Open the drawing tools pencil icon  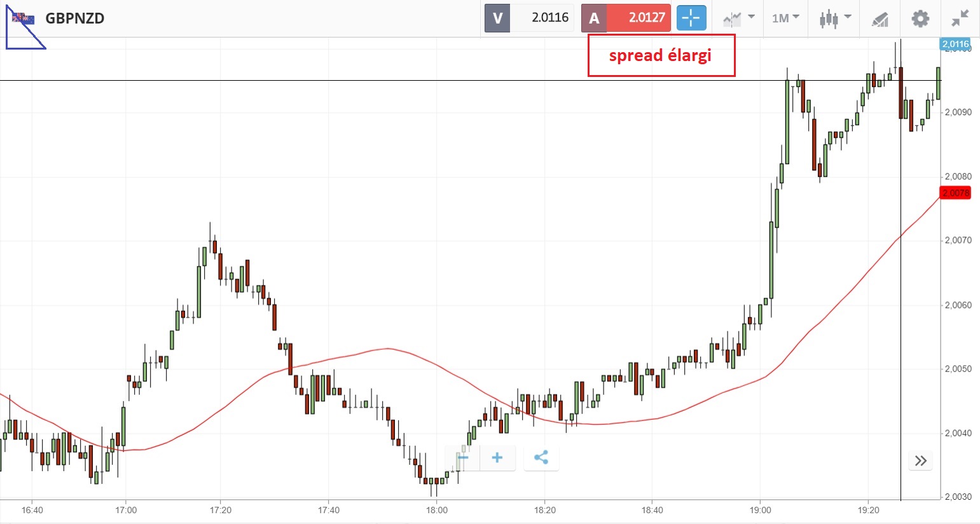(x=880, y=19)
